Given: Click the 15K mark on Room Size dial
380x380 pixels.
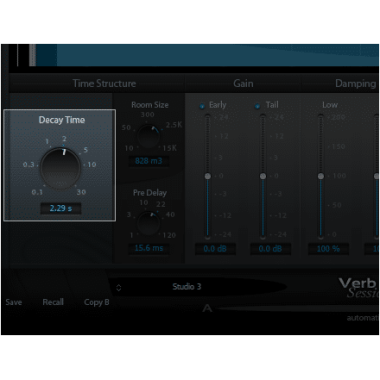Looking at the screenshot, I should [x=170, y=148].
